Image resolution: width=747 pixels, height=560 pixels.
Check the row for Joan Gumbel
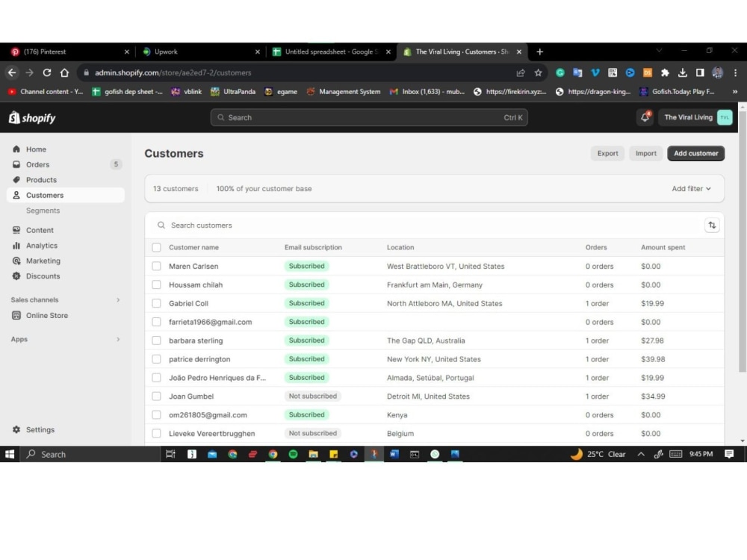point(156,396)
